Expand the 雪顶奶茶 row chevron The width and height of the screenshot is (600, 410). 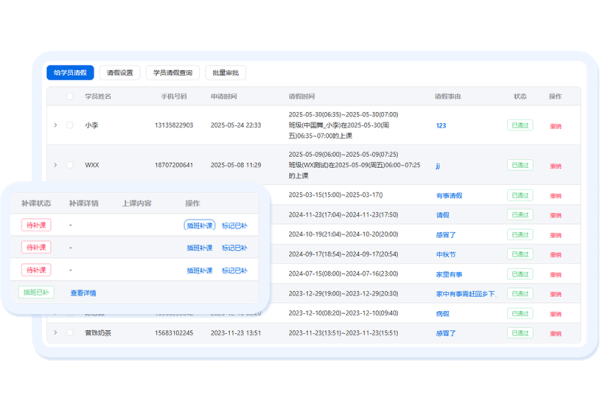(56, 332)
